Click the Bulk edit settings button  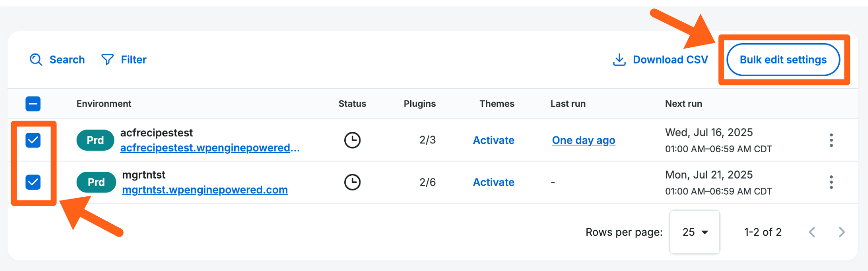click(x=783, y=60)
